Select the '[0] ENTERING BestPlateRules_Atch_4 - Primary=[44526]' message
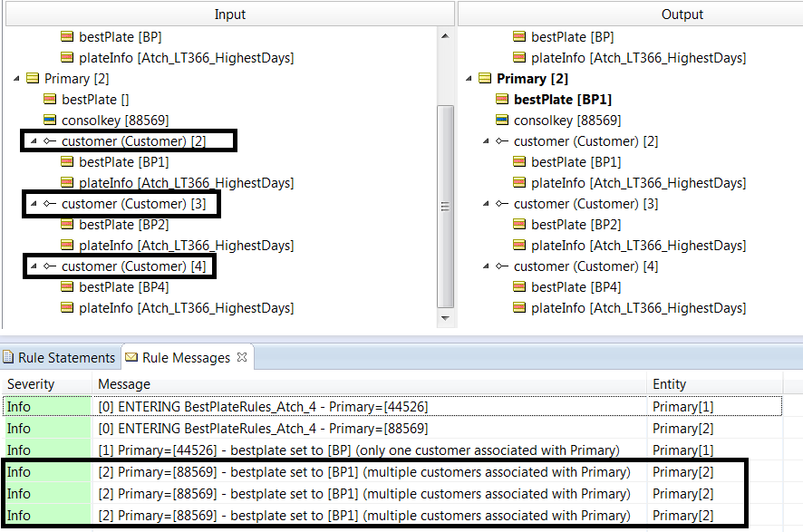This screenshot has width=803, height=532. click(392, 407)
